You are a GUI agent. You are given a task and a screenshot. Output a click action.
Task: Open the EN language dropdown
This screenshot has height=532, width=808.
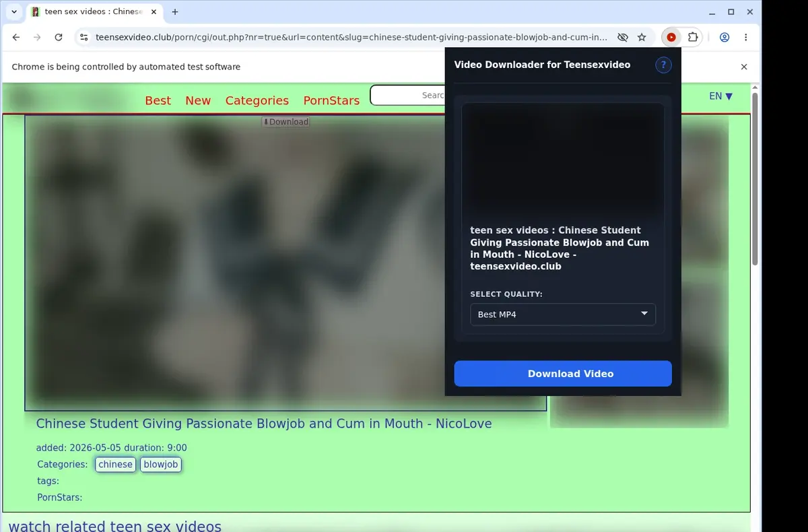click(720, 96)
